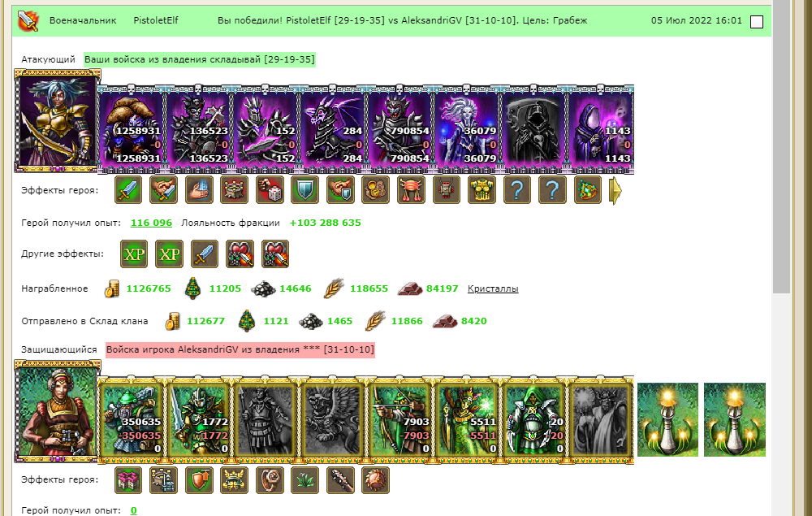This screenshot has height=516, width=812.
Task: Click the first glowing tower defense image
Action: point(667,419)
